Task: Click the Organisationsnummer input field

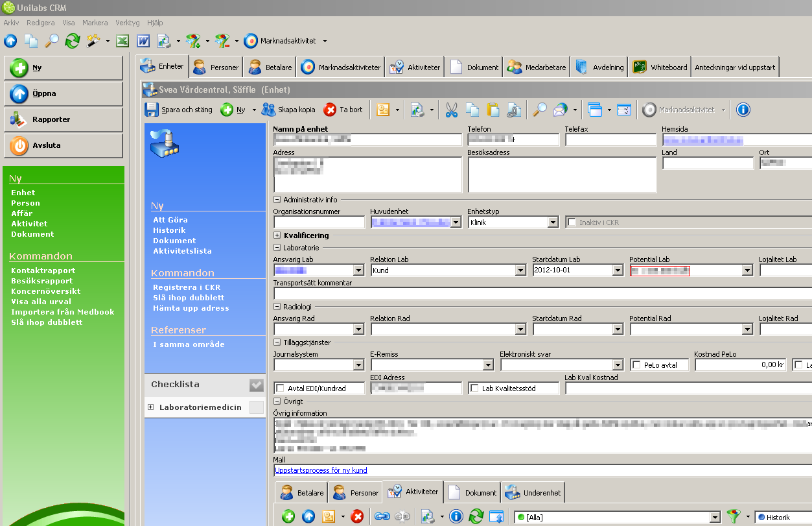Action: click(x=319, y=222)
